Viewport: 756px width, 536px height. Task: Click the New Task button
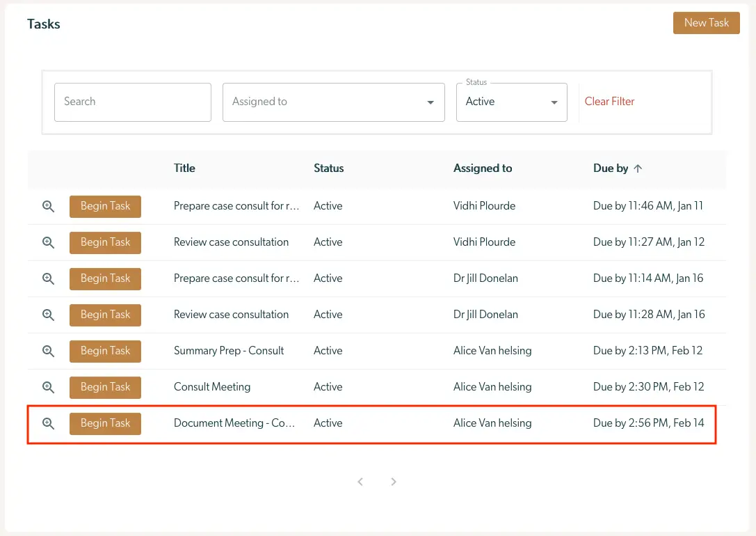click(706, 22)
